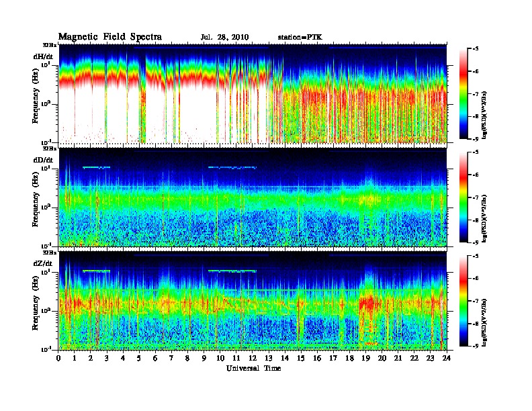The height and width of the screenshot is (411, 532).
Task: Click hour 3 on the time axis
Action: [107, 358]
